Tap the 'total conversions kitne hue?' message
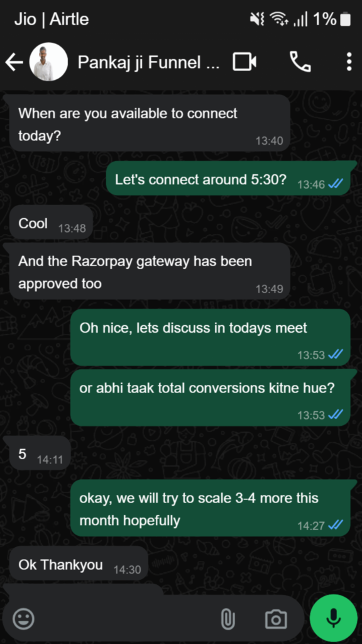The width and height of the screenshot is (362, 644). (x=211, y=398)
